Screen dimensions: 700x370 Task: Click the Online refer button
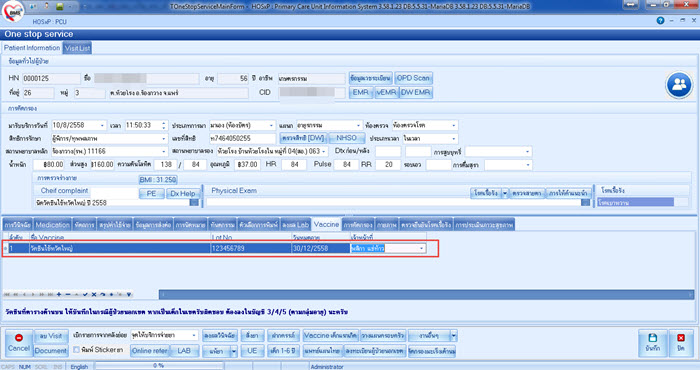pos(150,351)
